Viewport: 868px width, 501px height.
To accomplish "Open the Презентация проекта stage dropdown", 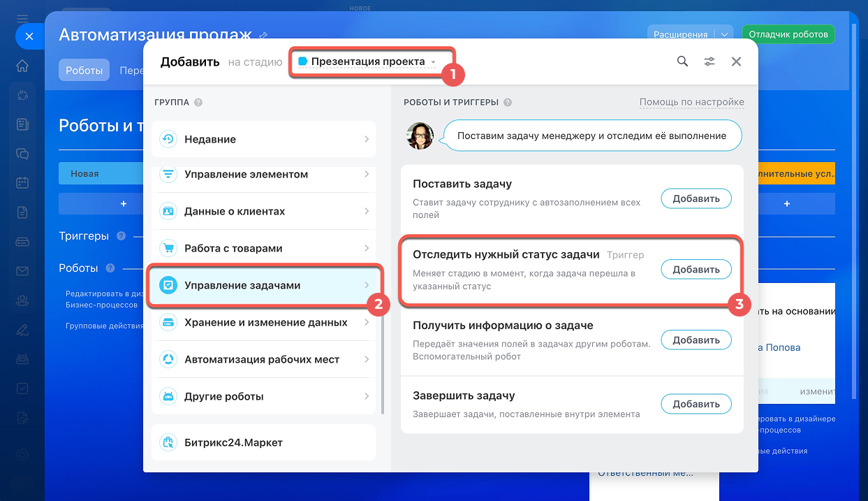I will tap(367, 61).
